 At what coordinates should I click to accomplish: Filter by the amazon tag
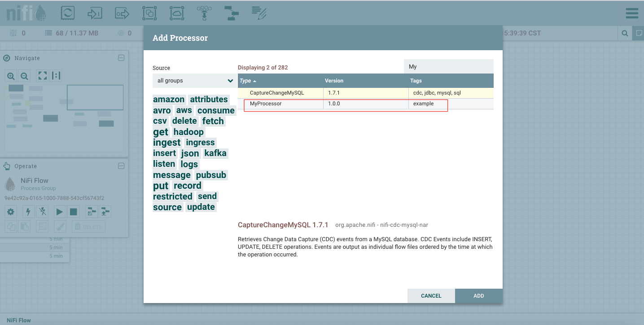169,100
